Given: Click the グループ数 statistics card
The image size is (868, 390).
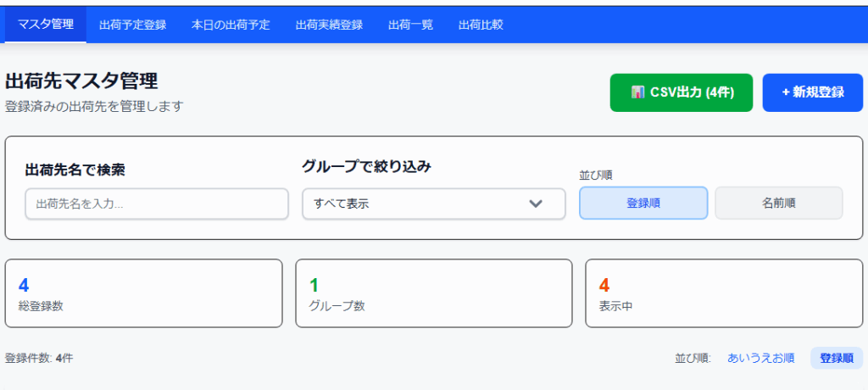Looking at the screenshot, I should (433, 293).
